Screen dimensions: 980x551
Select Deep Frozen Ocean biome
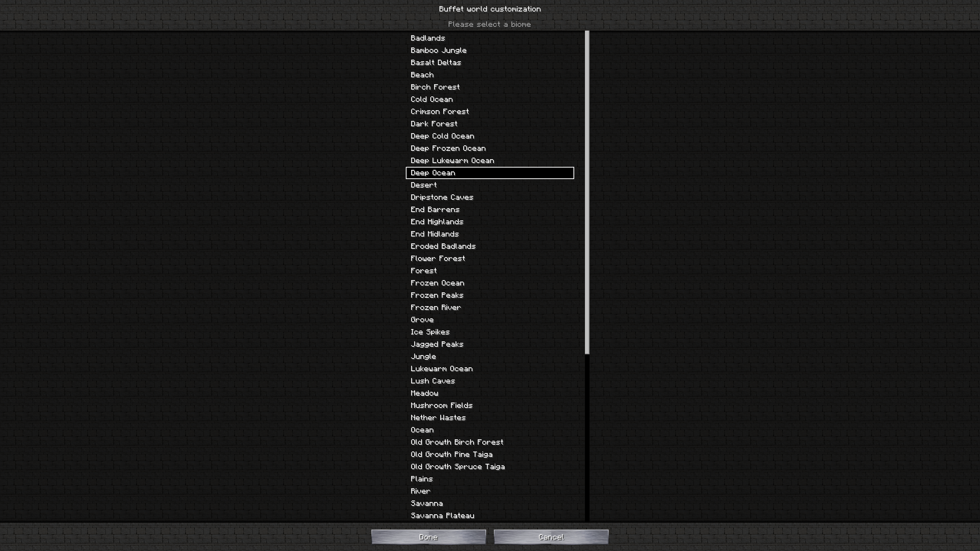click(x=490, y=148)
